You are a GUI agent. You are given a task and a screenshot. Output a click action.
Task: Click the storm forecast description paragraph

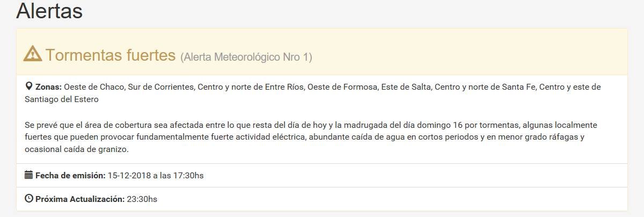[311, 138]
